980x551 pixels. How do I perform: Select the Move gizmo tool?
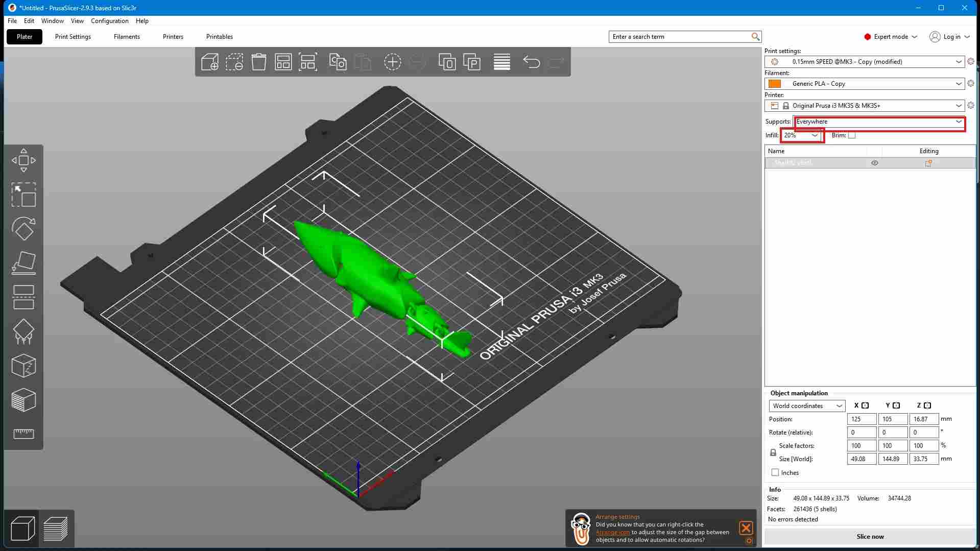(23, 160)
